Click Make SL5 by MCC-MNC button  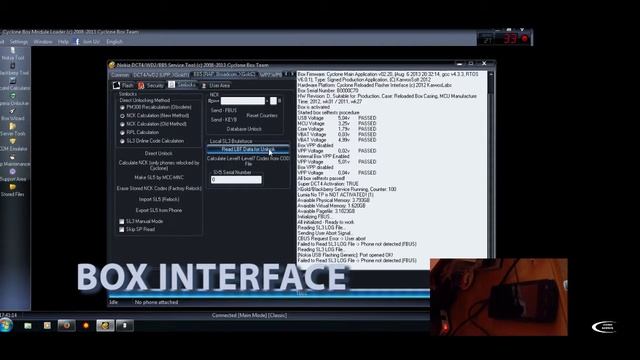[159, 178]
